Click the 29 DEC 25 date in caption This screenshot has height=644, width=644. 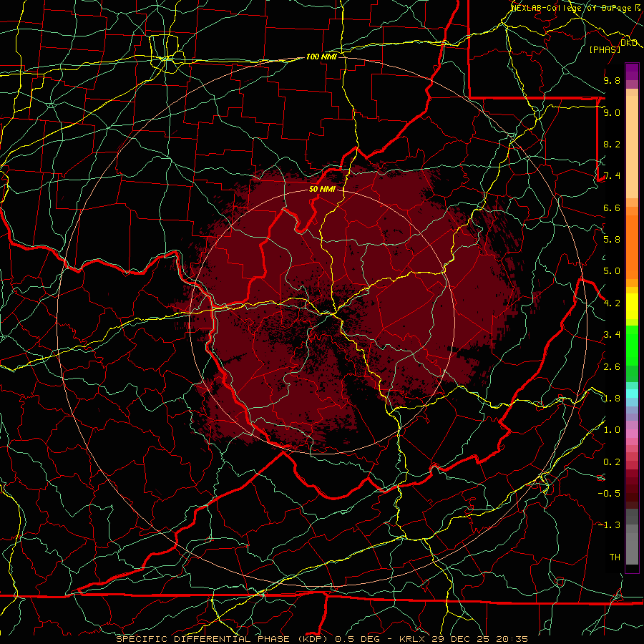coord(462,639)
